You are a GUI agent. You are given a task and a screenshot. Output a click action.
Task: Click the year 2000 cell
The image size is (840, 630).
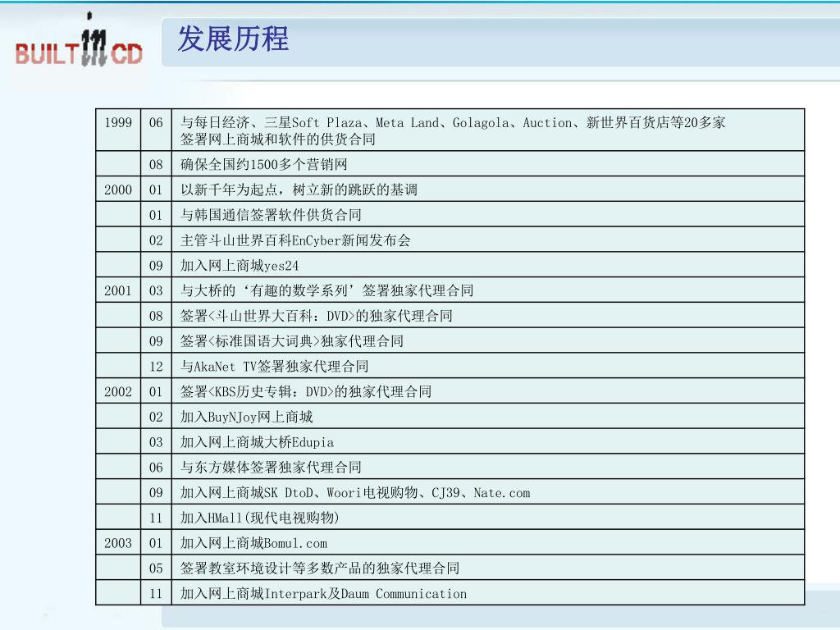(118, 189)
